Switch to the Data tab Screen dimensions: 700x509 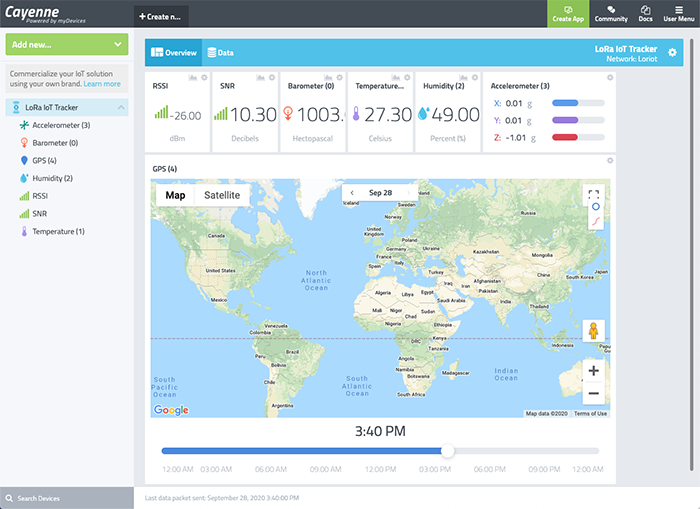pyautogui.click(x=221, y=53)
